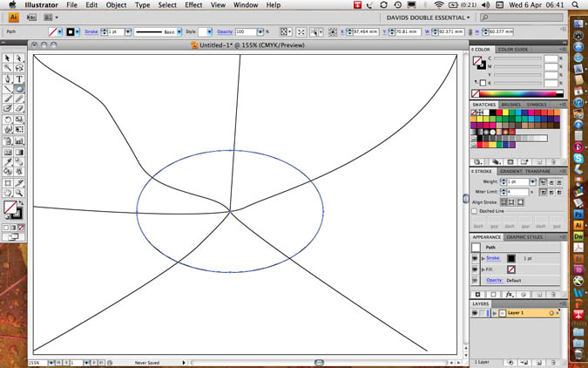Toggle the Stroke attribute eye in Appearance

(476, 258)
